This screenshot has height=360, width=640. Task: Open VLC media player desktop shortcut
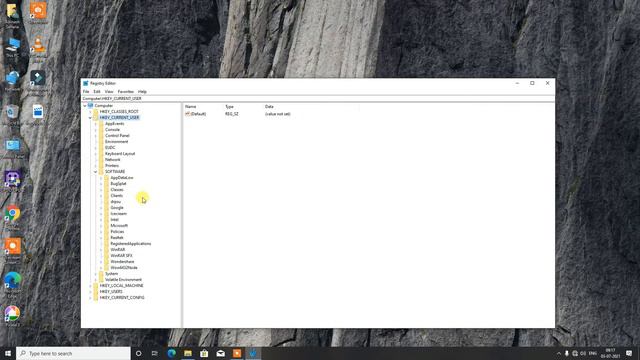pyautogui.click(x=38, y=48)
